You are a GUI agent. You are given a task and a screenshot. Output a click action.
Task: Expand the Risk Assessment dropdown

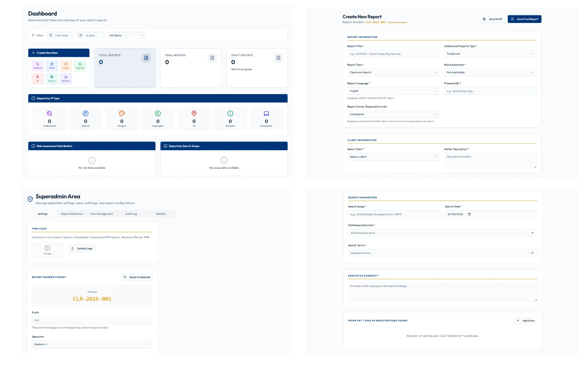click(x=490, y=73)
